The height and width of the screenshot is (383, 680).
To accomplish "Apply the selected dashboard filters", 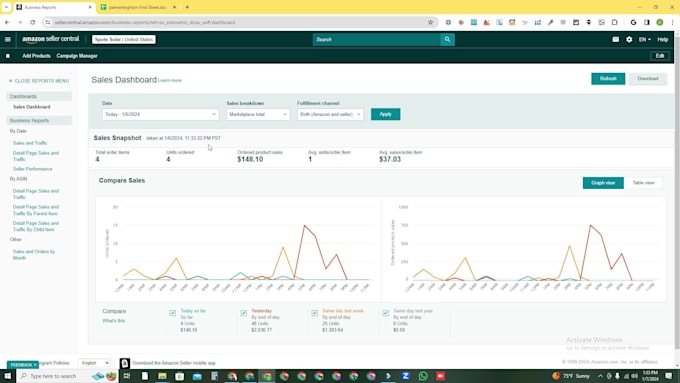I will point(386,115).
